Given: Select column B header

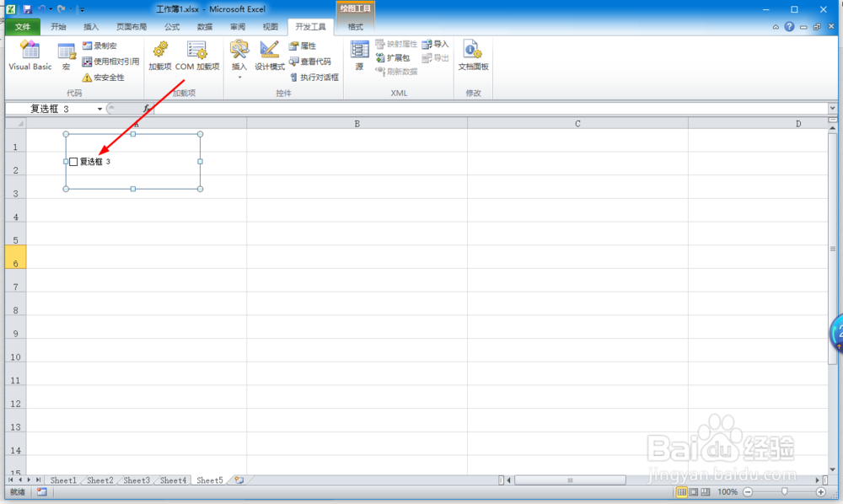Looking at the screenshot, I should [x=357, y=124].
